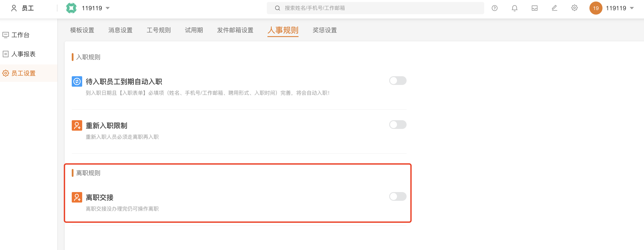Image resolution: width=644 pixels, height=250 pixels.
Task: Open the inbox tray icon
Action: [x=534, y=8]
